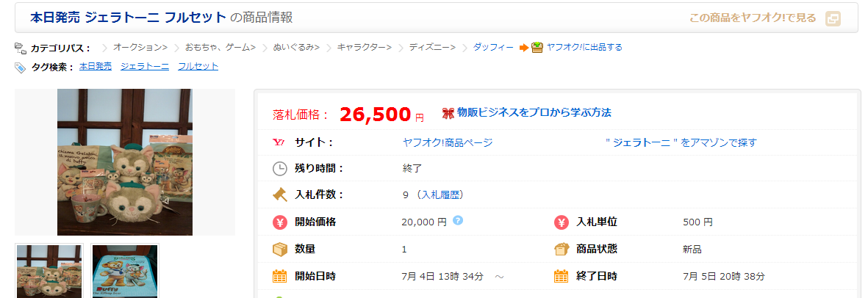Click the tag search label icon
This screenshot has height=298, width=868.
[21, 67]
